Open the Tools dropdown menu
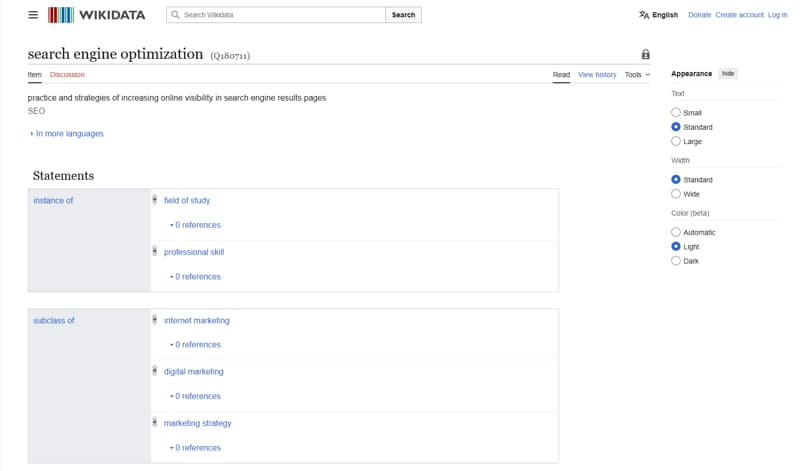The image size is (800, 471). 637,75
